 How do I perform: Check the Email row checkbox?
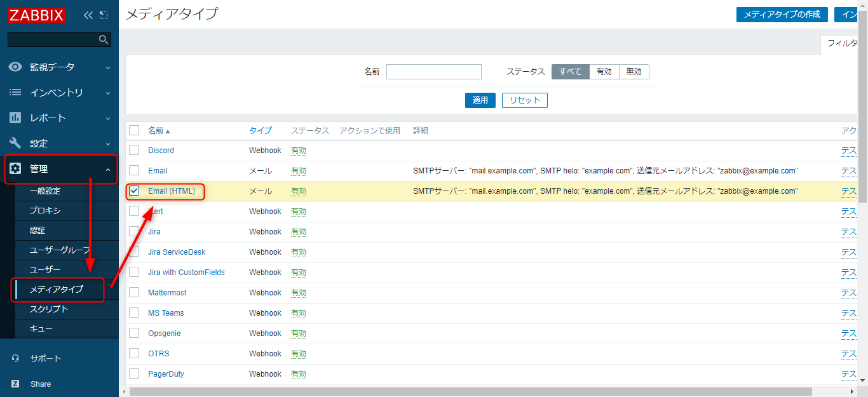(x=134, y=170)
